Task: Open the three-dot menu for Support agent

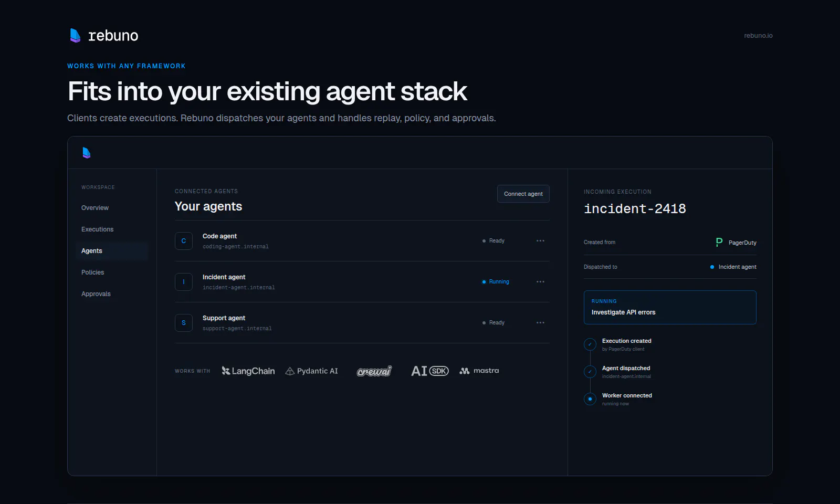Action: tap(540, 323)
